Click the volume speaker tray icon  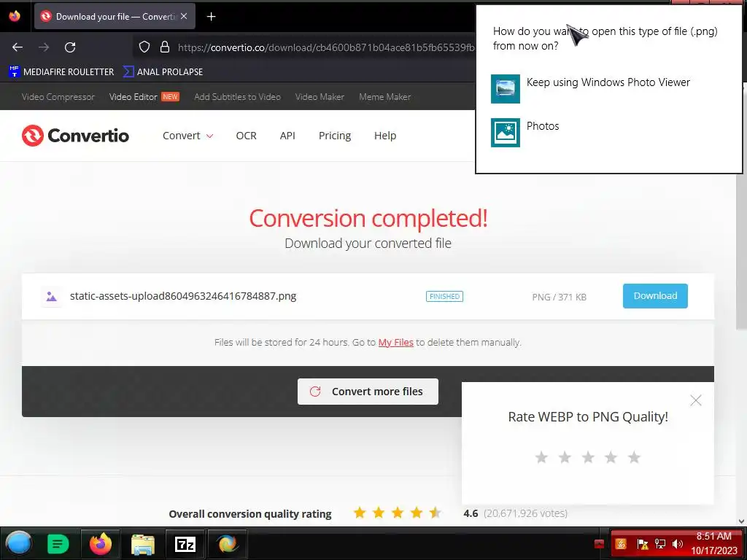678,544
